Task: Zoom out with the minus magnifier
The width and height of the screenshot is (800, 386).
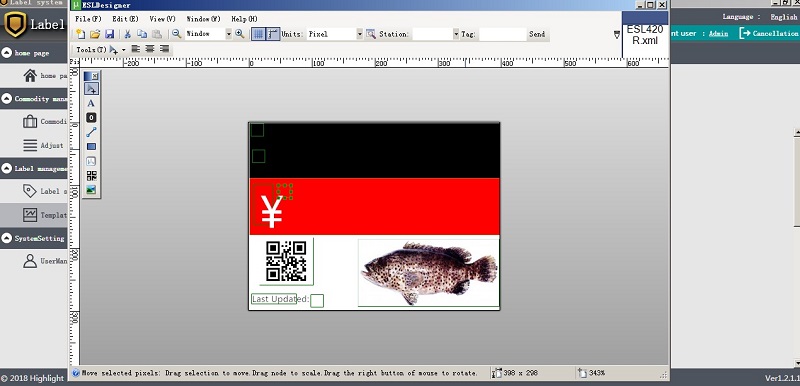Action: pos(176,34)
